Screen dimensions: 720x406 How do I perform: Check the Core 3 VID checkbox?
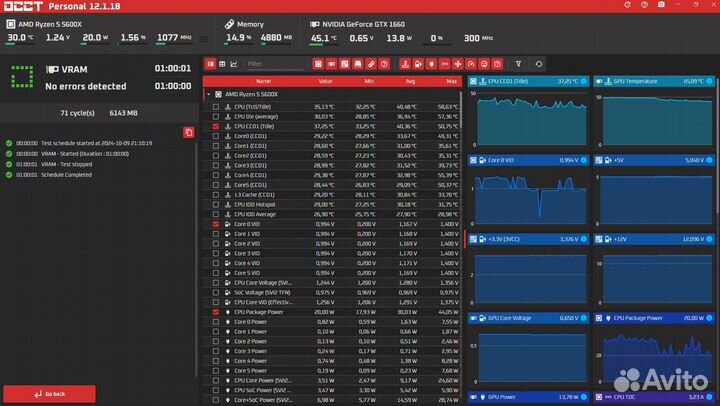(216, 254)
